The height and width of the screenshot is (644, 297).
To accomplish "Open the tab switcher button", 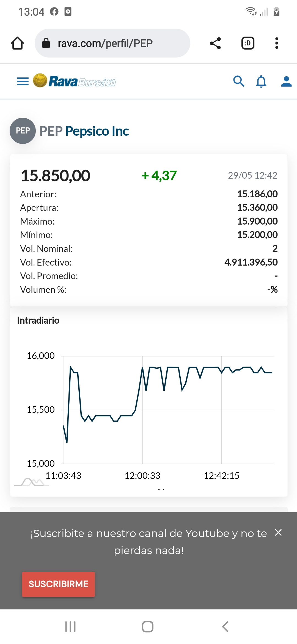I will click(248, 43).
